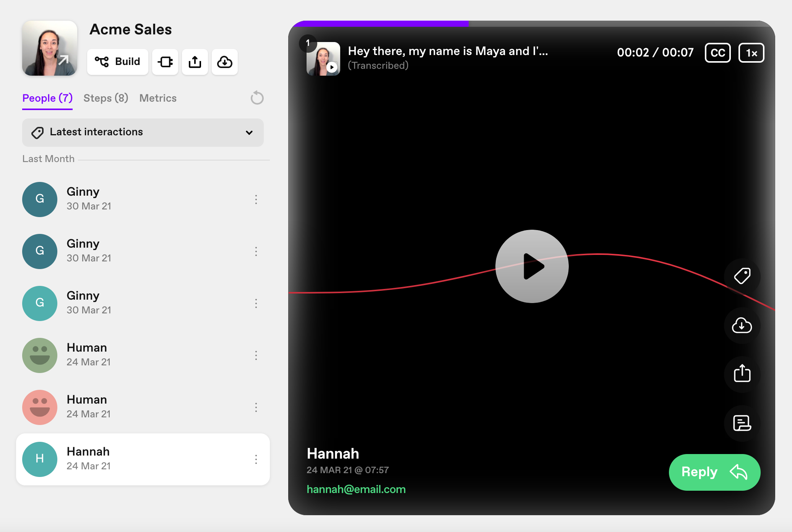Viewport: 792px width, 532px height.
Task: Select the Ginny entry with light teal avatar
Action: tap(143, 303)
